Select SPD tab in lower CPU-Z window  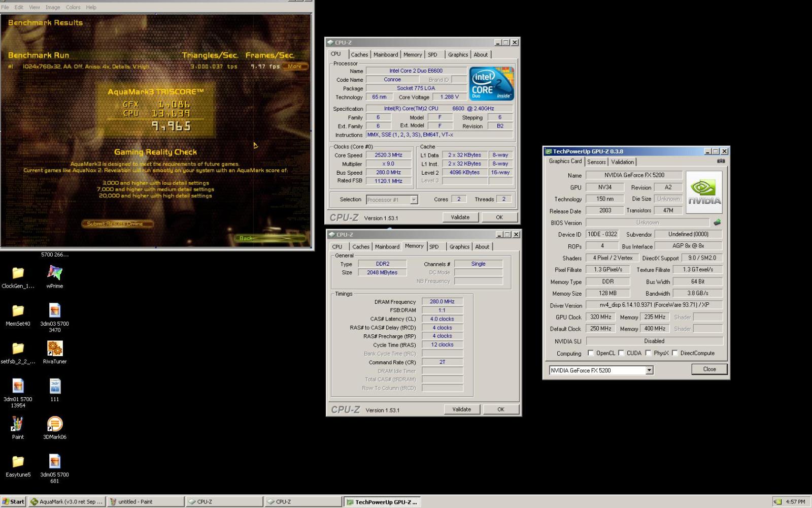pyautogui.click(x=434, y=247)
